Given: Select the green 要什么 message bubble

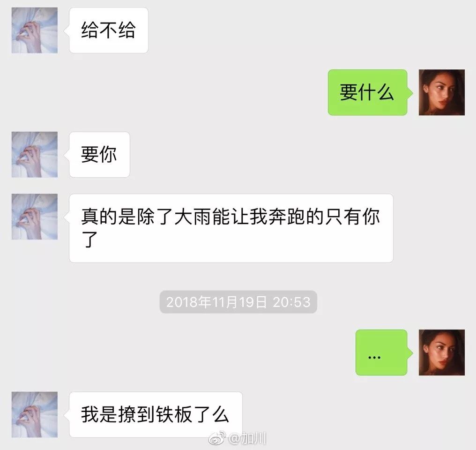Looking at the screenshot, I should click(x=368, y=92).
